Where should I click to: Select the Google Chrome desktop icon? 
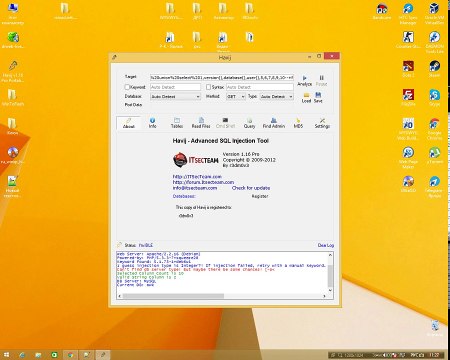(434, 129)
